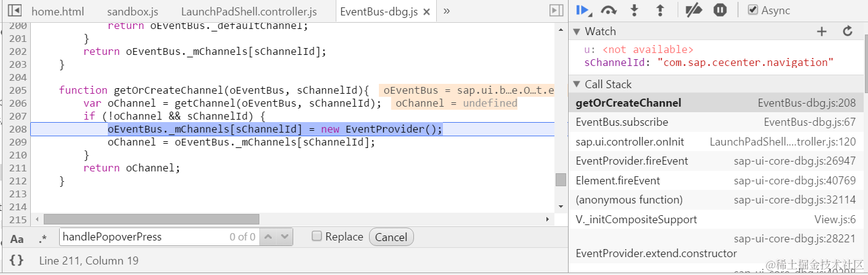Click the sChannelId watch expression
The image size is (868, 275).
(x=708, y=62)
